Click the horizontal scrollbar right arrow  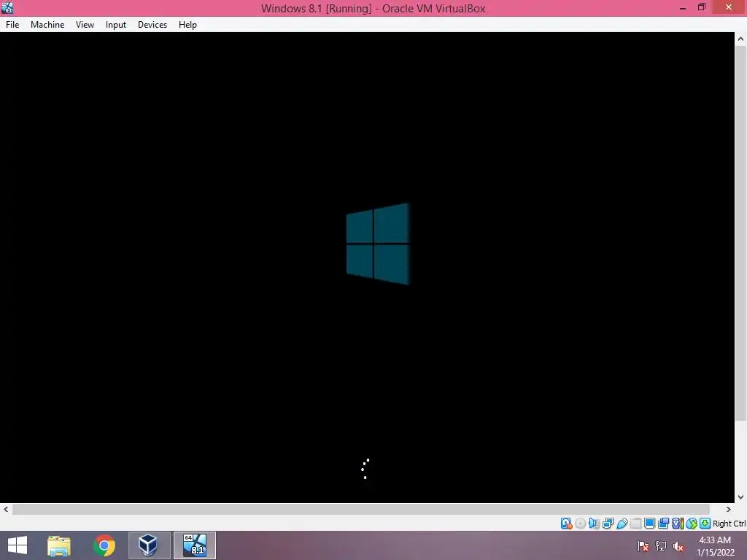pos(729,509)
